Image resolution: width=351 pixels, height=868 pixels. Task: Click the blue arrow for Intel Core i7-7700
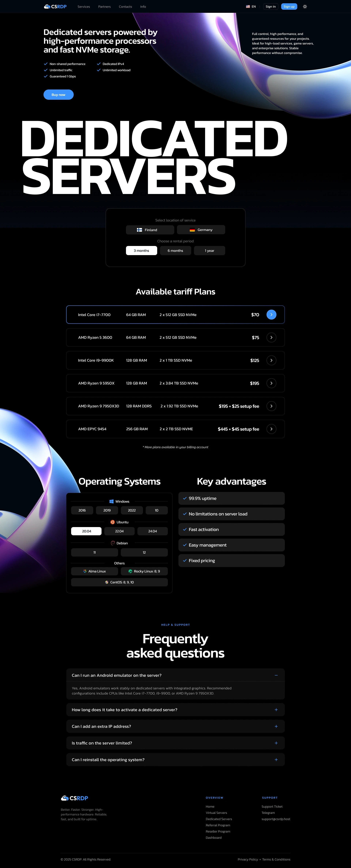[x=271, y=315]
